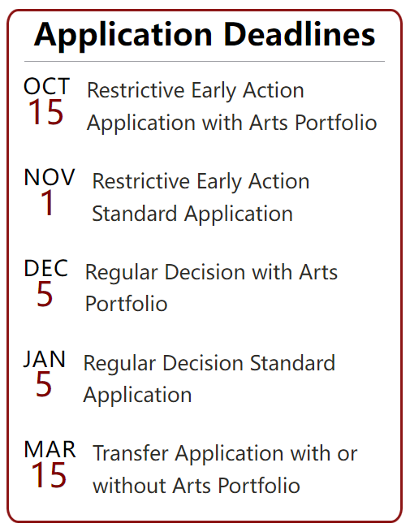Open Restrictive Early Action text under OCT
Viewport: 410px width, 532px height.
pos(196,91)
